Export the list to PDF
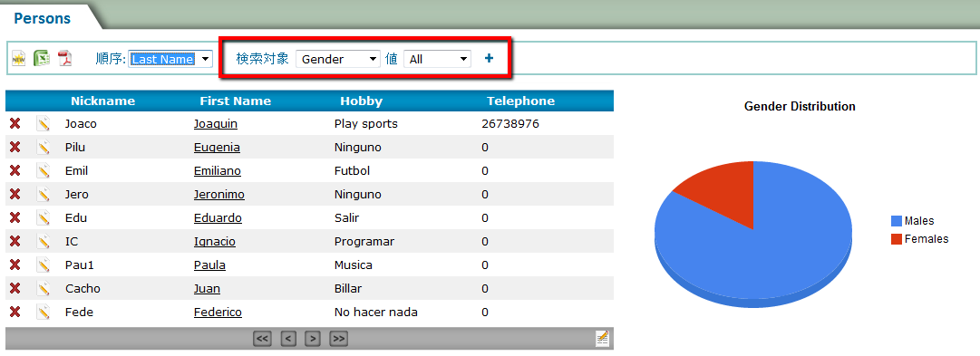980x356 pixels. [65, 58]
